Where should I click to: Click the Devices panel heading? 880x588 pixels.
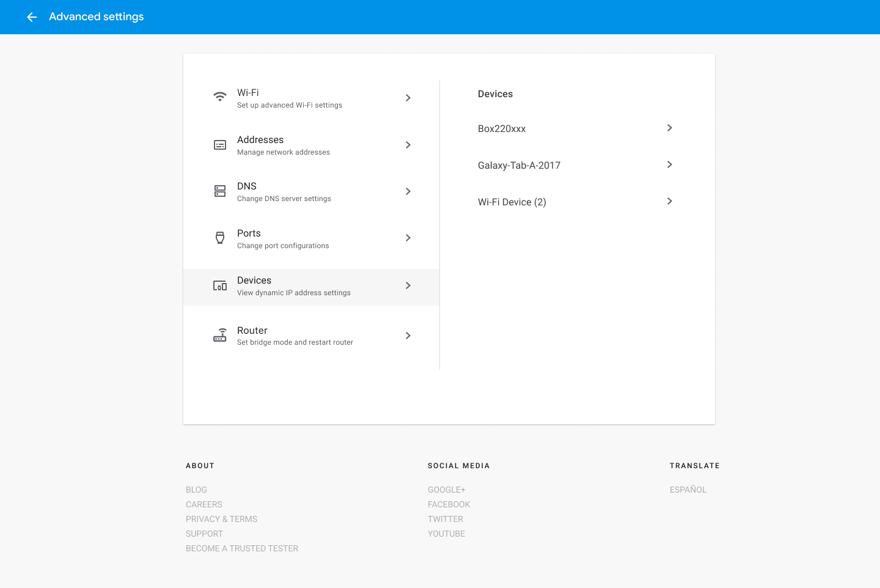(x=495, y=94)
